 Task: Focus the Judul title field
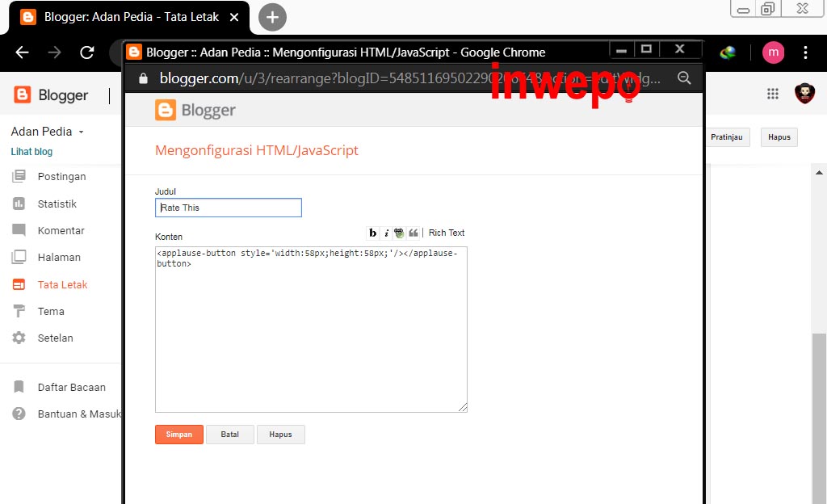point(229,208)
